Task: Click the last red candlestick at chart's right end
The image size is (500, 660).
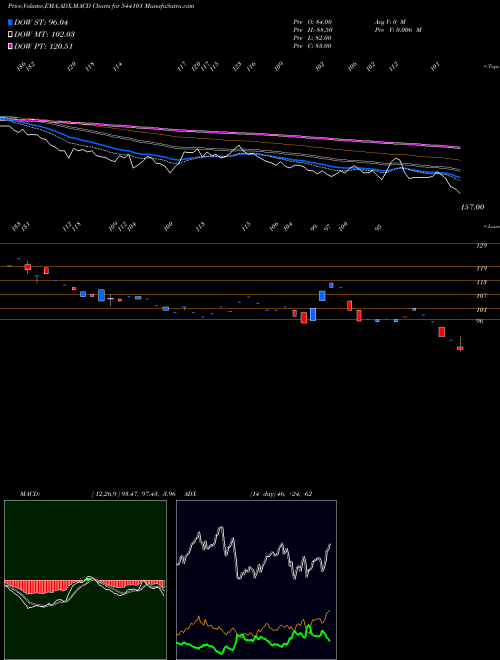Action: 460,348
